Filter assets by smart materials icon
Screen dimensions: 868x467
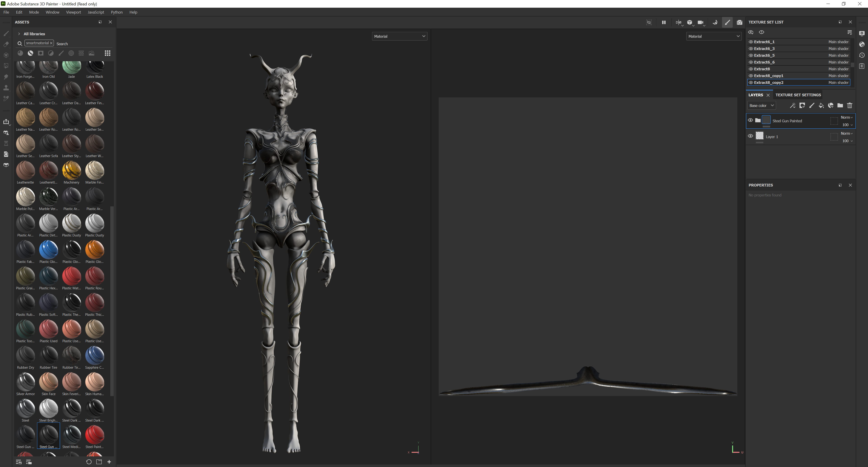[30, 53]
